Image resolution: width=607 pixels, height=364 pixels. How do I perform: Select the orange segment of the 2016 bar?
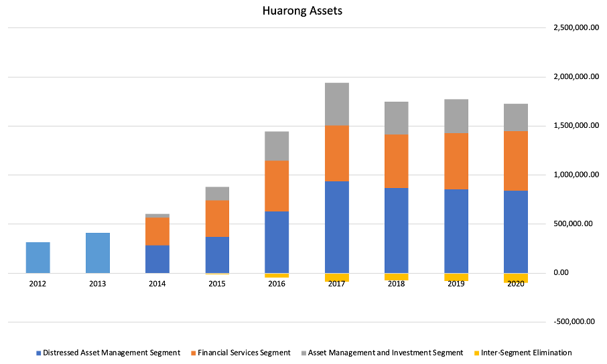pyautogui.click(x=277, y=186)
